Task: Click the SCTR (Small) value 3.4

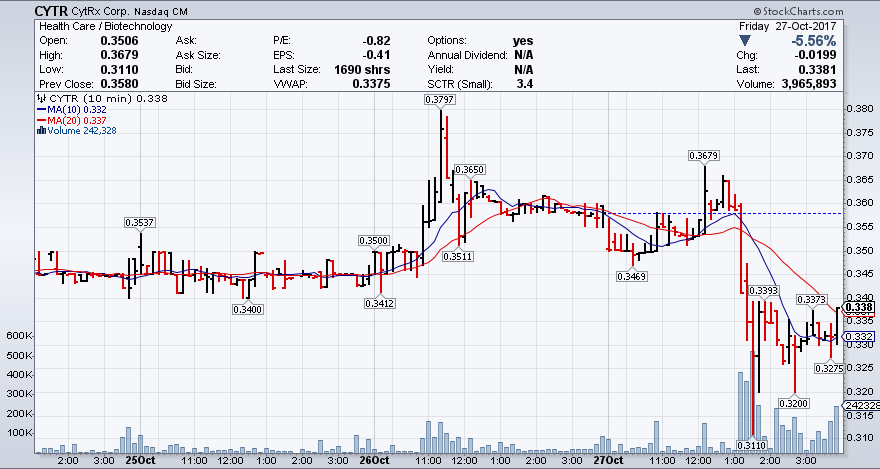Action: [x=523, y=84]
